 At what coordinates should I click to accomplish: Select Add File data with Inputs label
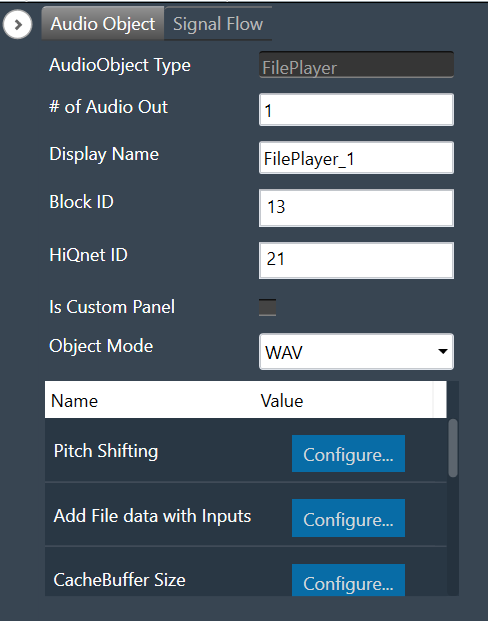(x=152, y=516)
